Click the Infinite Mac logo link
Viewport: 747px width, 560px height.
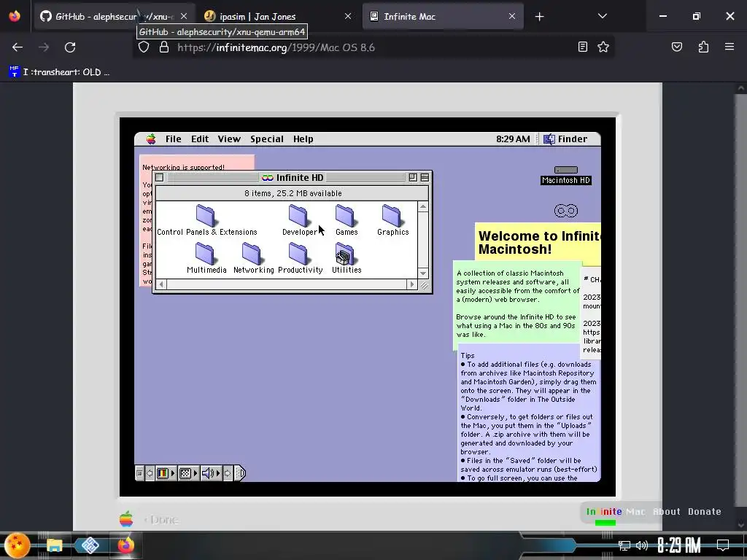pos(616,511)
